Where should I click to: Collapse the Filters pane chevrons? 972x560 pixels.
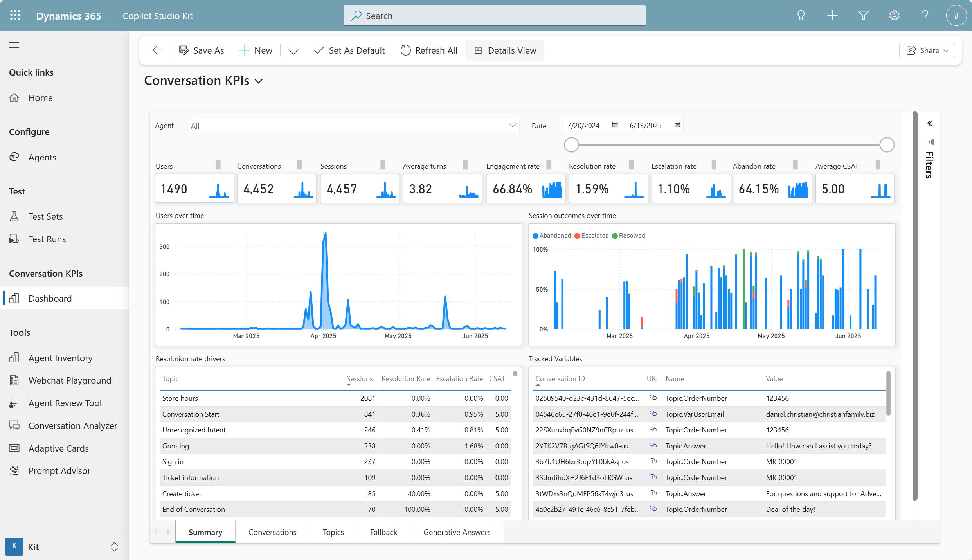(x=930, y=124)
